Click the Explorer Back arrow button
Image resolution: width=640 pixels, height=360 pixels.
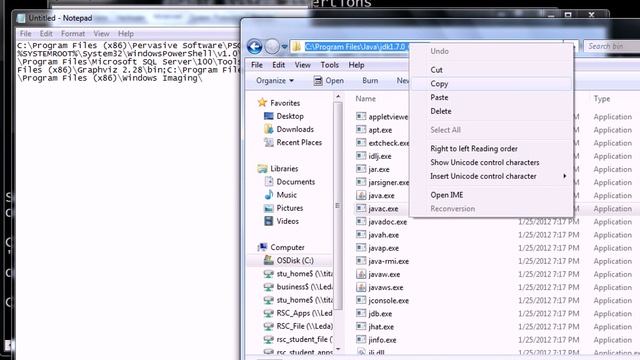coord(254,47)
